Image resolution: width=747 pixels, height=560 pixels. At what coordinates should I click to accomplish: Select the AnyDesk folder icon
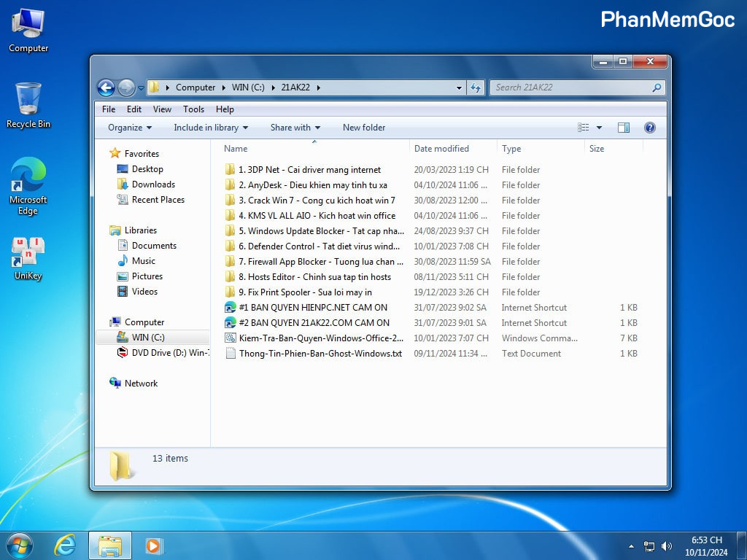(x=231, y=185)
